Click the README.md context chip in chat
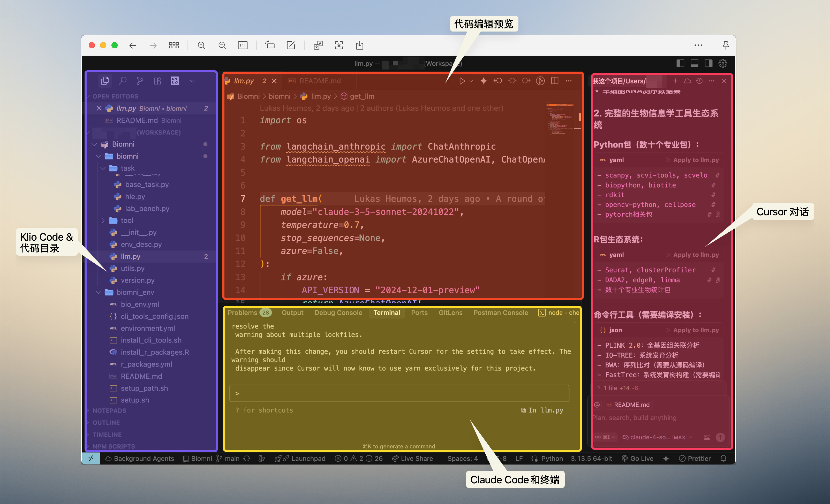The image size is (830, 504). 628,405
